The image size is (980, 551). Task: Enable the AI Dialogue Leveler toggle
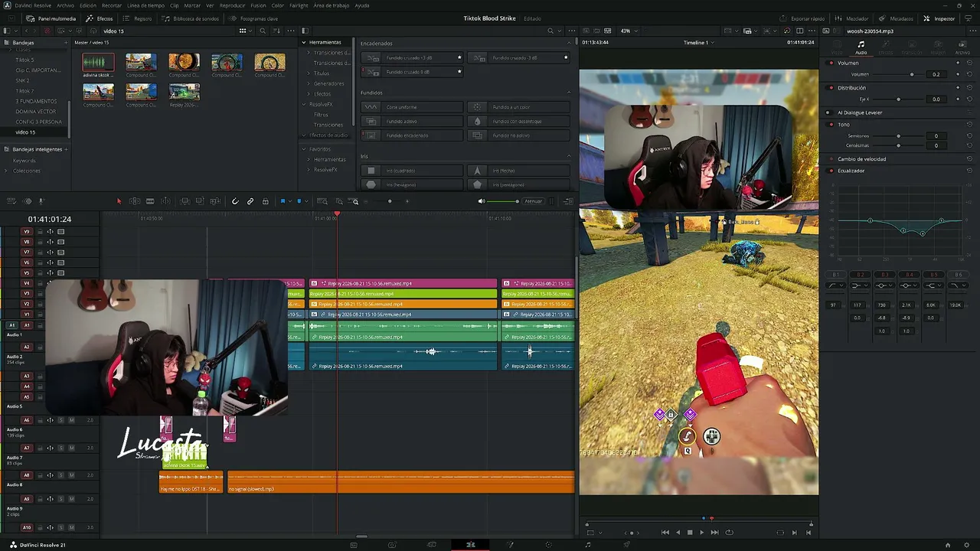point(828,112)
